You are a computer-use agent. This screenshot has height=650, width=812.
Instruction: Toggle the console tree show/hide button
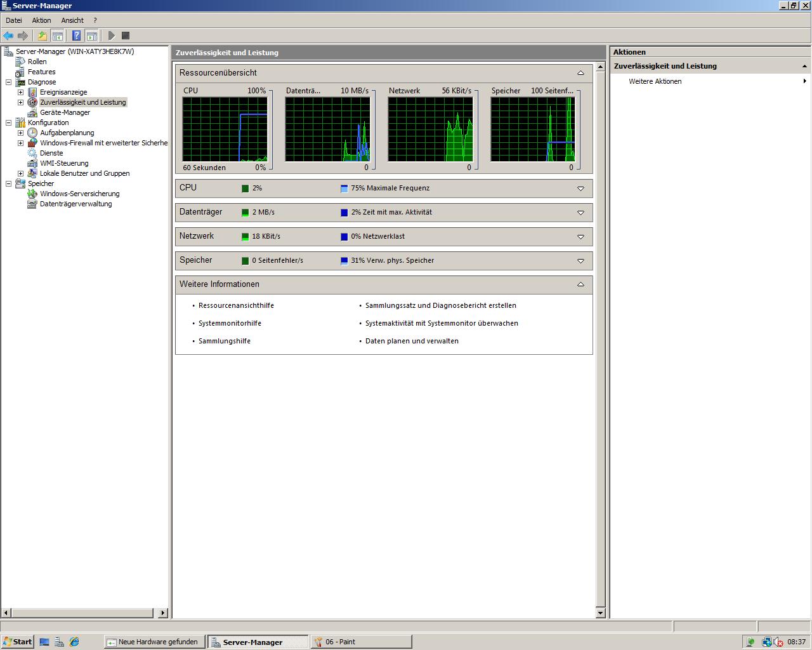[58, 36]
